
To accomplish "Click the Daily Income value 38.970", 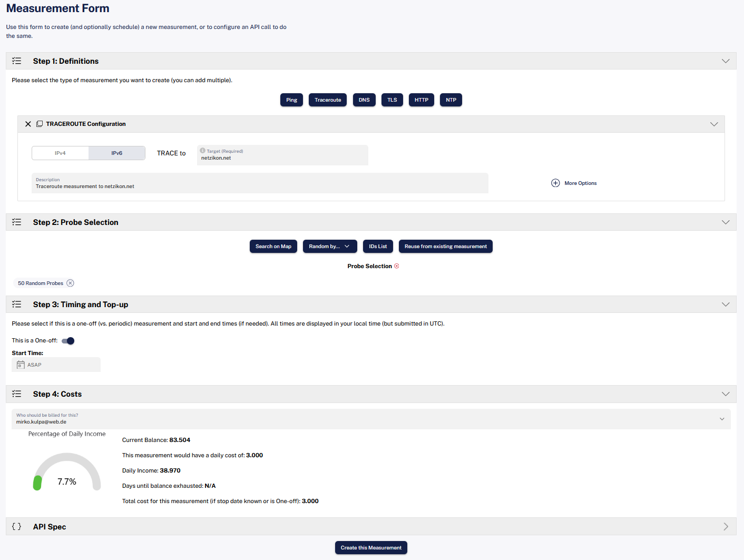I will [170, 470].
